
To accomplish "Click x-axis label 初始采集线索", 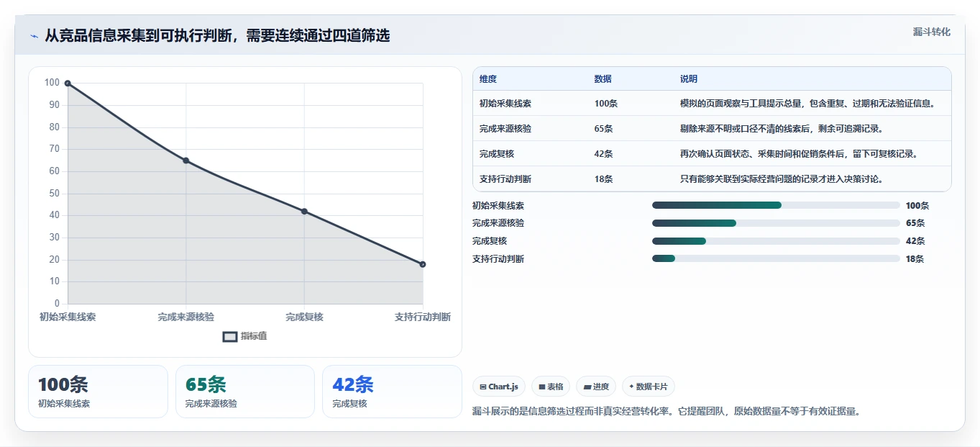I will [x=68, y=317].
